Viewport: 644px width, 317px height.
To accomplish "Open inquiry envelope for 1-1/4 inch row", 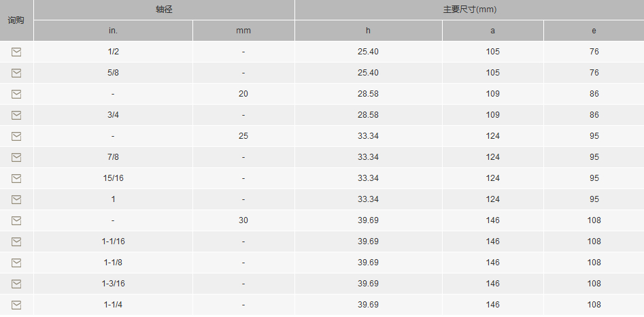I will (16, 305).
